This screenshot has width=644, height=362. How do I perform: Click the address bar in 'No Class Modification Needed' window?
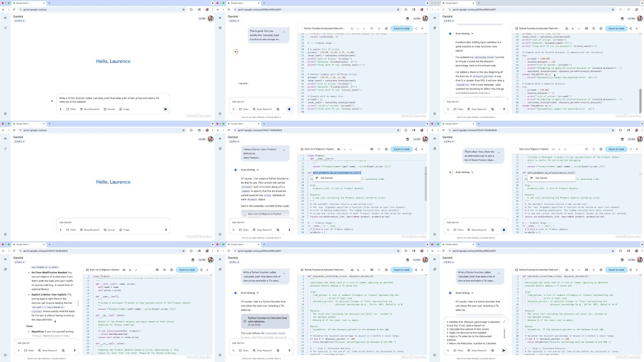tap(102, 251)
